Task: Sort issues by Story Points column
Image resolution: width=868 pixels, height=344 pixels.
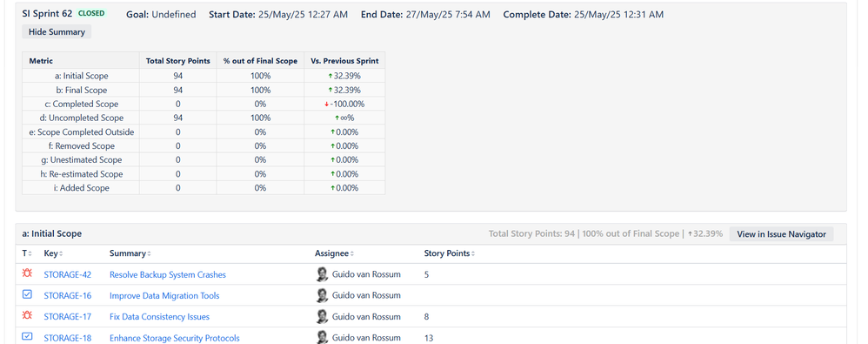Action: pyautogui.click(x=449, y=253)
